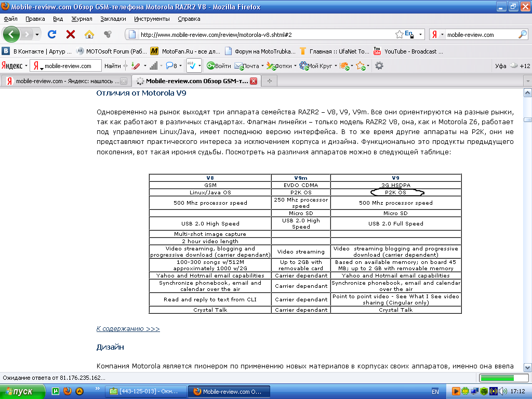The image size is (532, 399).
Task: Click the Yandex bar signal bars icon
Action: 154,66
